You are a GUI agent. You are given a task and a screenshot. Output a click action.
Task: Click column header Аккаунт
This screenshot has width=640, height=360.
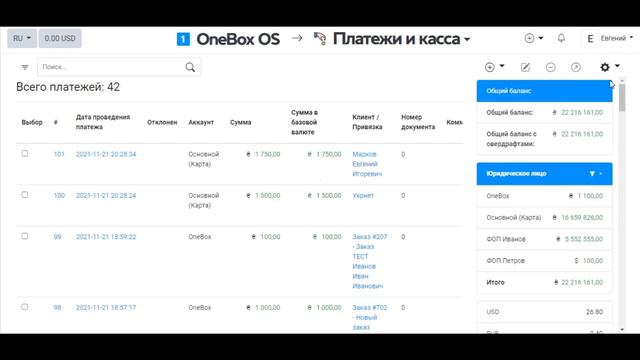tap(201, 122)
